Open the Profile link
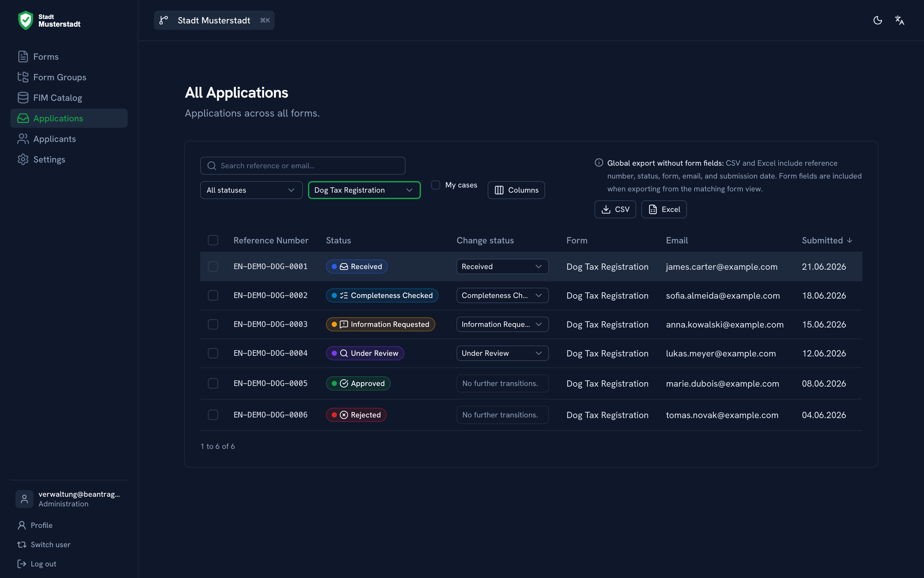 pos(42,525)
